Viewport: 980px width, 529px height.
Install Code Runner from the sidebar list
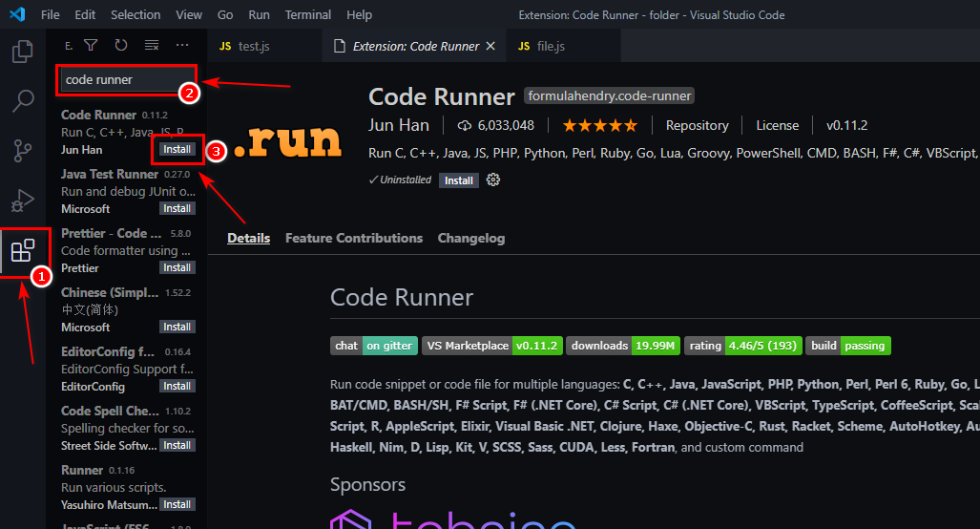coord(177,150)
